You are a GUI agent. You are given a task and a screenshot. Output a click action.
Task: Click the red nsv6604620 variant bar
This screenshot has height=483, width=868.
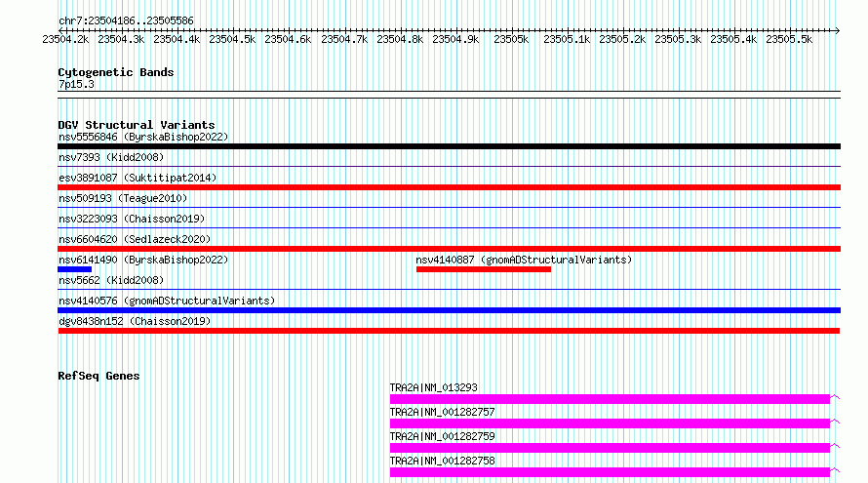coord(449,249)
